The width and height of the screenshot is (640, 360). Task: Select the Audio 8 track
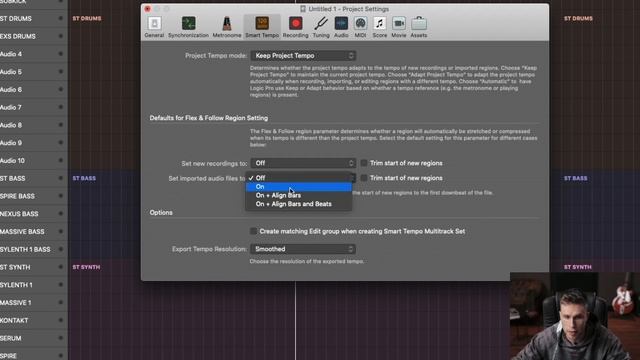[33, 125]
